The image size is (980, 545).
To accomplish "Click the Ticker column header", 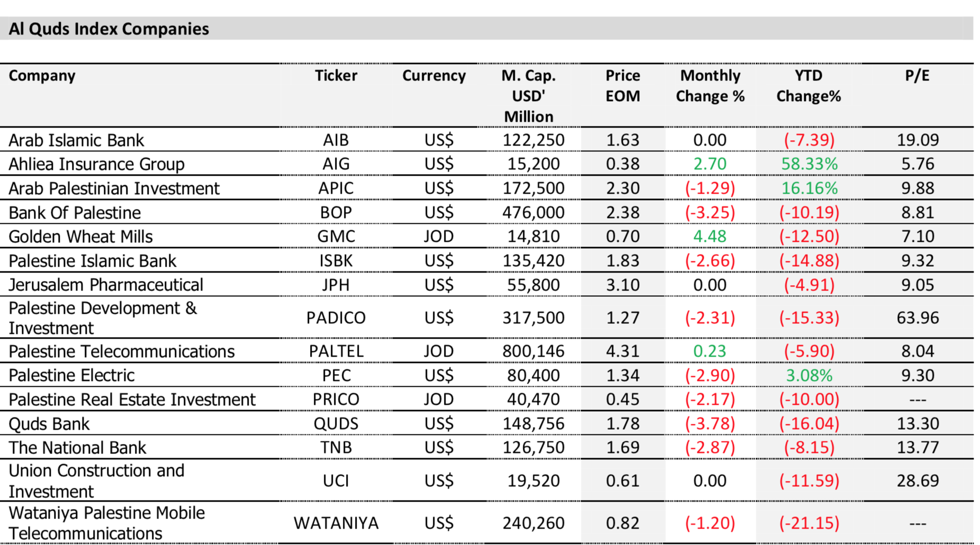I will click(336, 76).
